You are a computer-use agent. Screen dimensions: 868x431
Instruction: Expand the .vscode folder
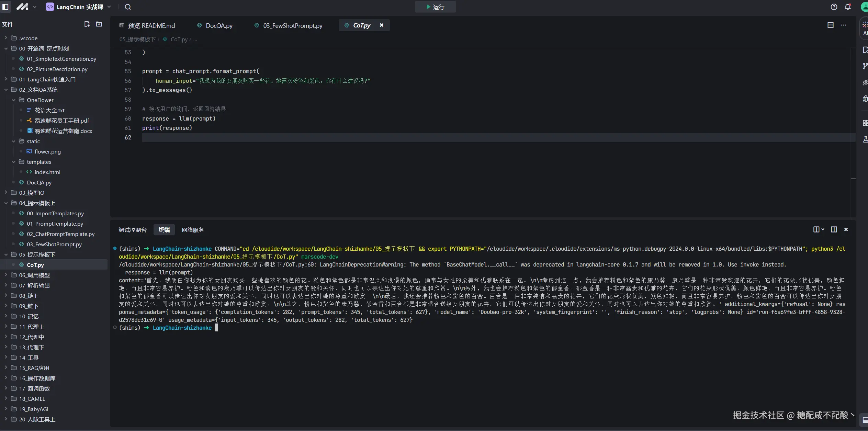point(28,38)
